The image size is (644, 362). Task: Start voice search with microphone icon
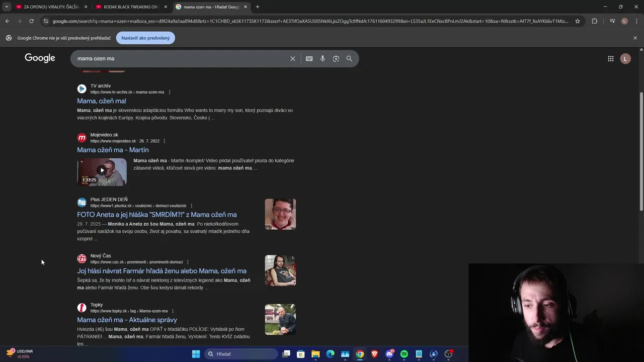323,59
